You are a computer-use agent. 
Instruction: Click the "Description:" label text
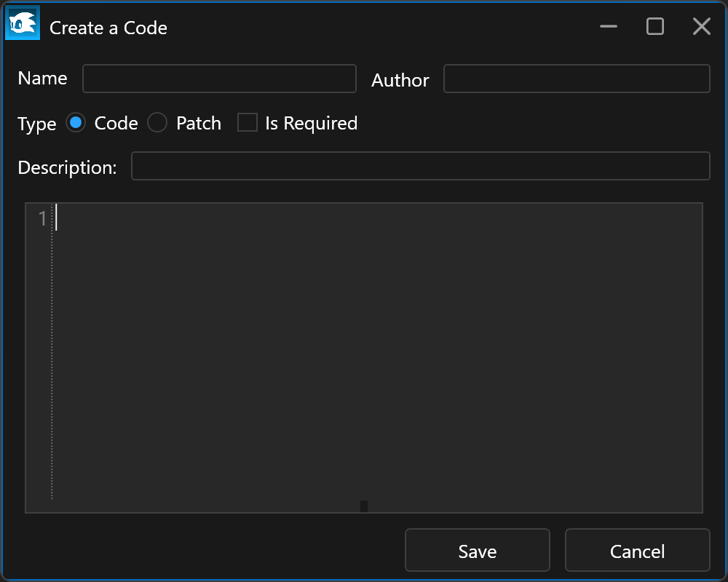(67, 167)
